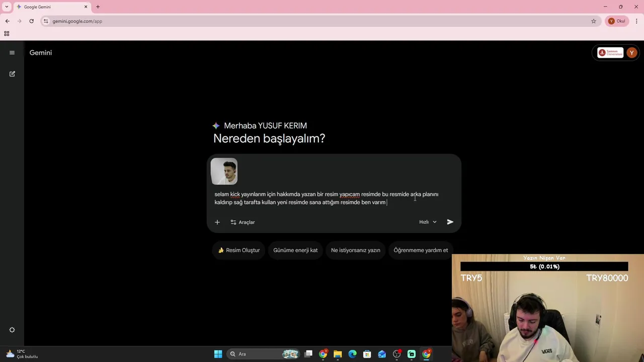The width and height of the screenshot is (644, 362).
Task: Open Task View on taskbar
Action: [308, 354]
